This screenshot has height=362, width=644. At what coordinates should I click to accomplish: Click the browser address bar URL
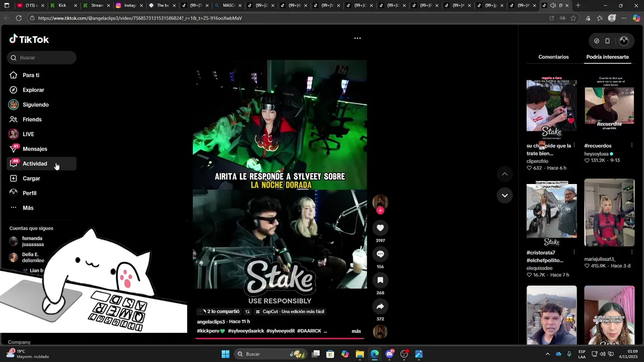[140, 18]
